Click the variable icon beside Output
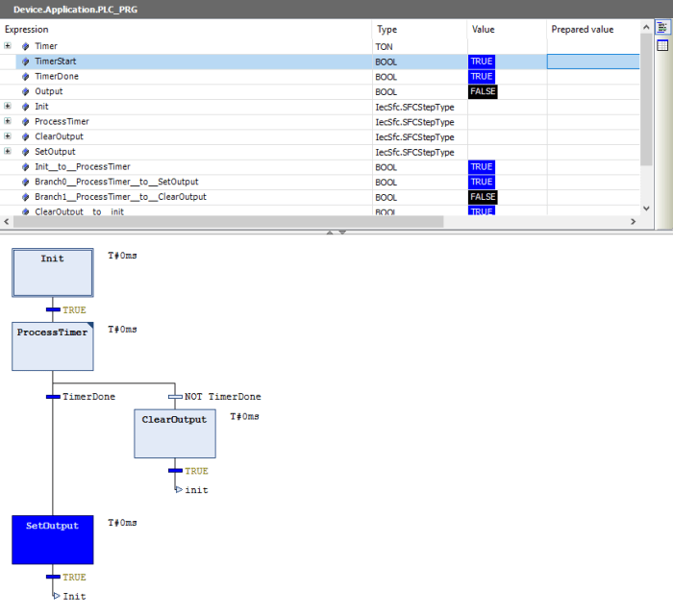Image resolution: width=673 pixels, height=616 pixels. (26, 91)
